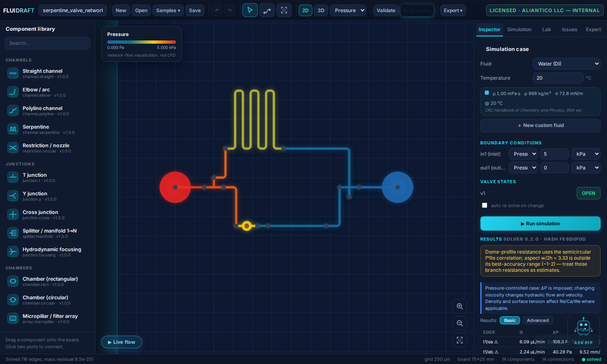Pick the Cross junction component icon
The height and width of the screenshot is (364, 607).
(x=13, y=214)
